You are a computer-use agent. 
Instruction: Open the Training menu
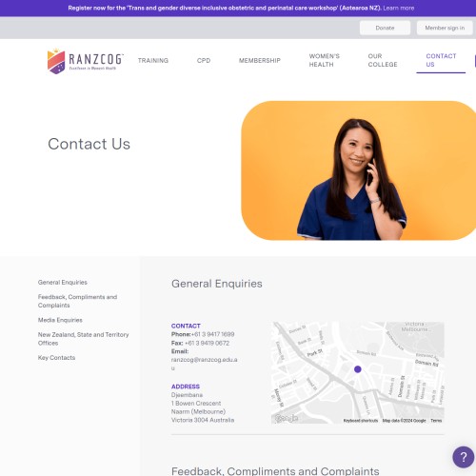point(153,60)
